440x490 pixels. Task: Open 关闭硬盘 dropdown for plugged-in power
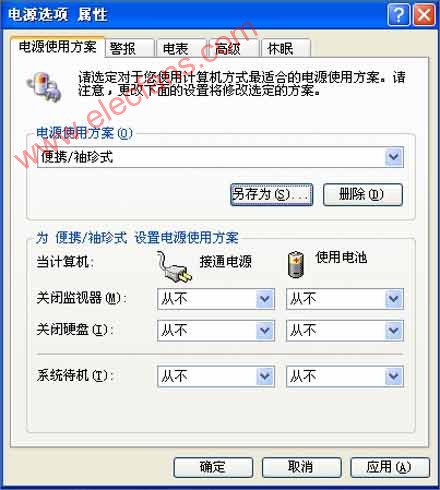[265, 330]
